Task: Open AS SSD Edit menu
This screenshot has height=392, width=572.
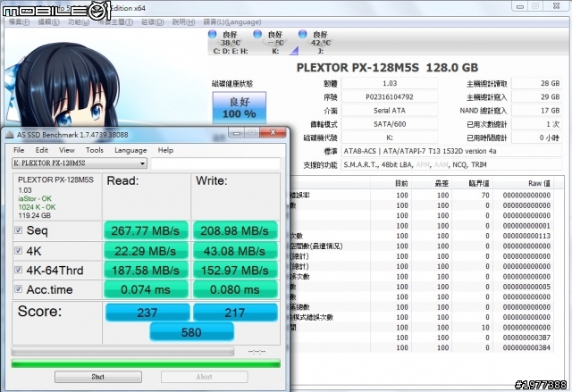Action: [x=42, y=150]
